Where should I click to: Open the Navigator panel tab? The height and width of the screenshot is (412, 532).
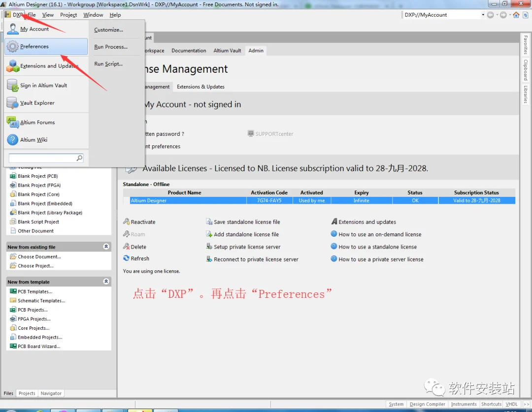[51, 393]
